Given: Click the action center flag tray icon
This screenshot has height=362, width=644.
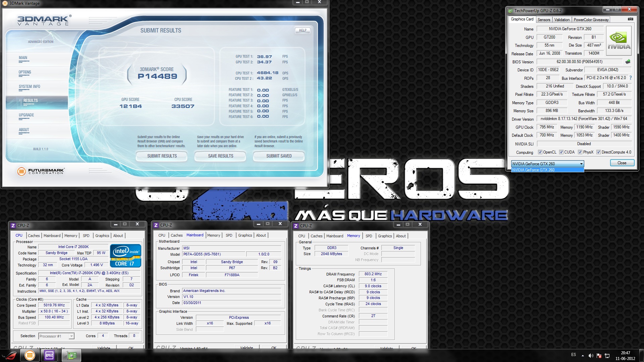Looking at the screenshot, I should click(599, 356).
